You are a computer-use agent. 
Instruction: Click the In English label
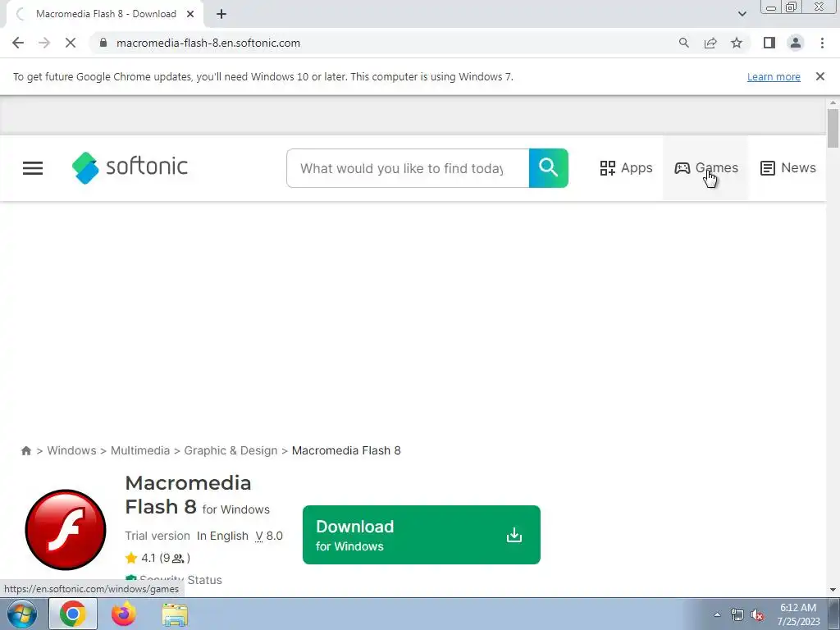point(222,536)
